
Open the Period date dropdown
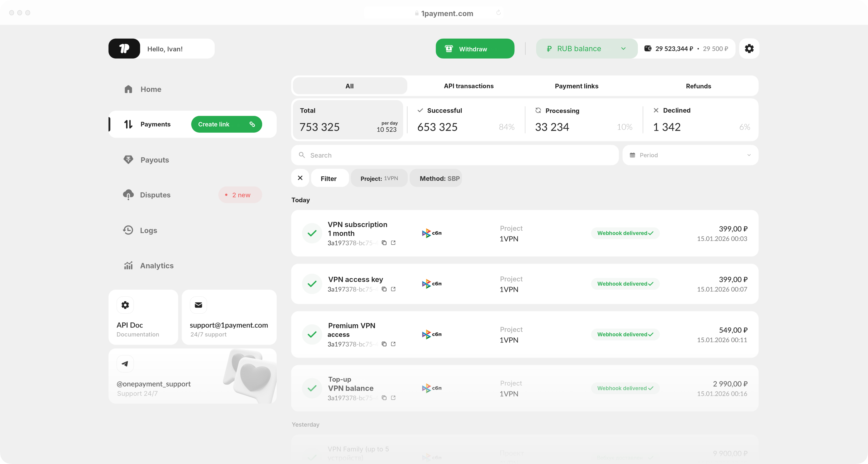tap(691, 155)
